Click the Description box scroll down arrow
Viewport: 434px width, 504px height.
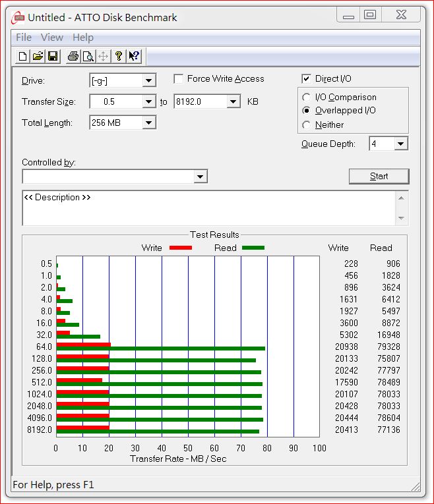pyautogui.click(x=401, y=218)
